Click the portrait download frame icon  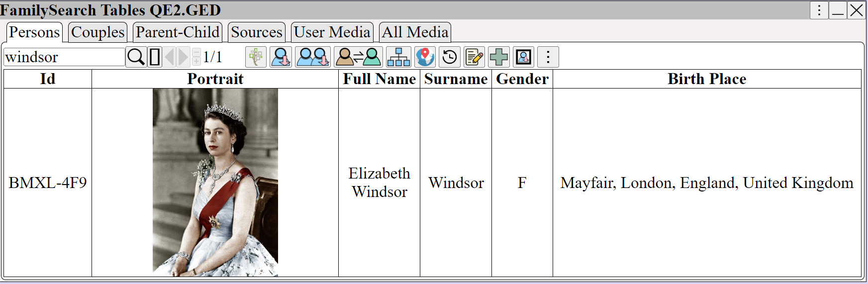tap(523, 57)
